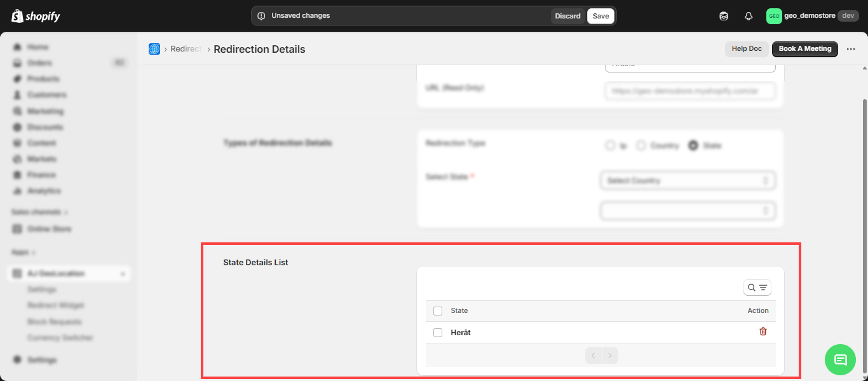Open the empty state dropdown below country

pyautogui.click(x=688, y=210)
